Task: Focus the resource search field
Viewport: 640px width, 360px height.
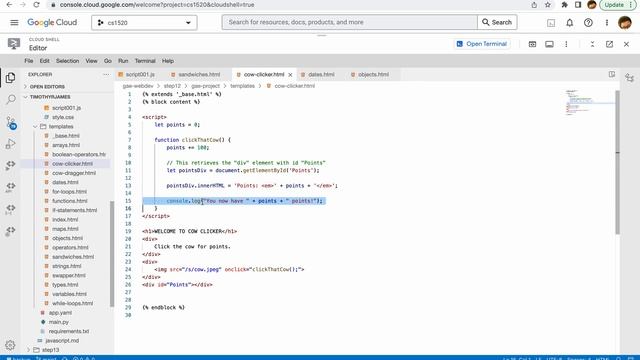Action: pos(349,22)
